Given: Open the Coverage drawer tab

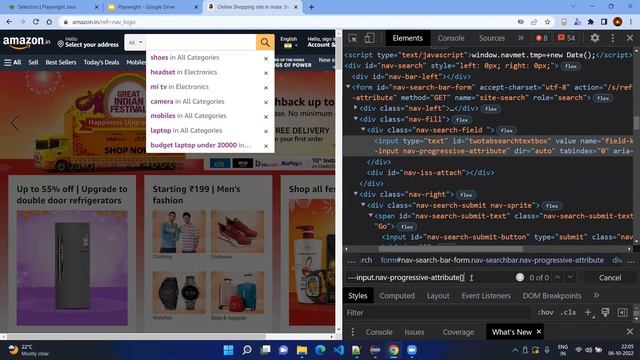Looking at the screenshot, I should (x=458, y=332).
